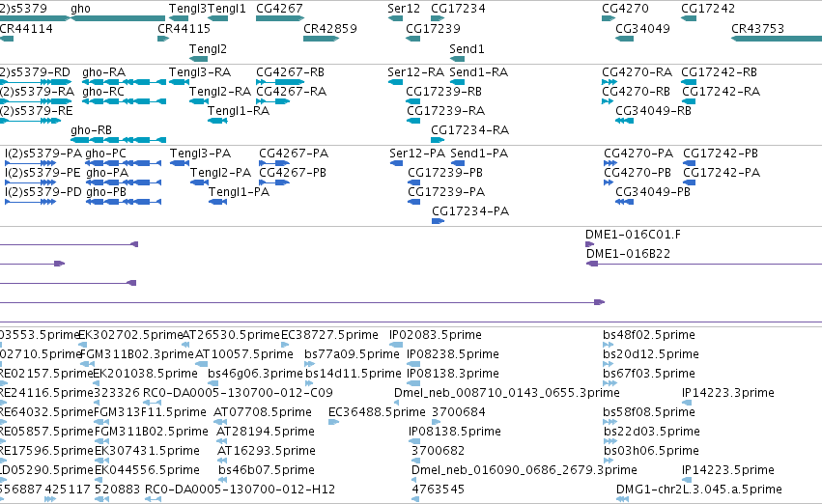Image resolution: width=822 pixels, height=504 pixels.
Task: Open the Dmel_neb_016090_0686_2679.3prime label
Action: click(524, 469)
